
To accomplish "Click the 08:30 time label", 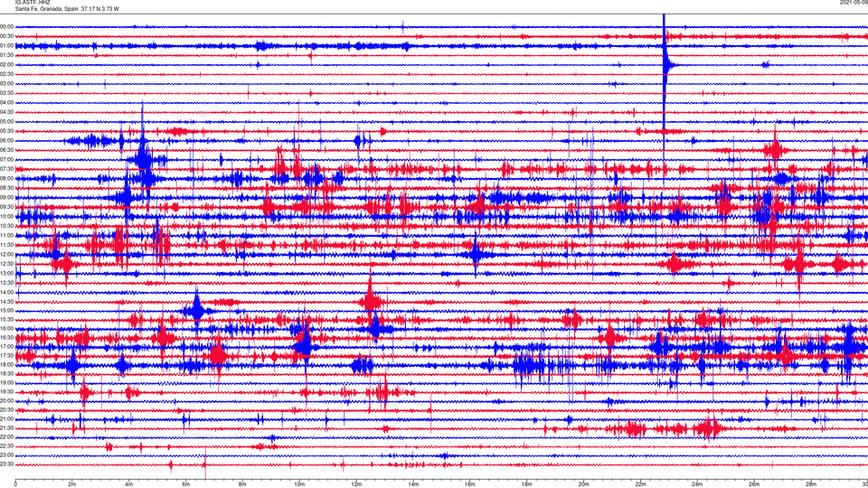I will (6, 188).
